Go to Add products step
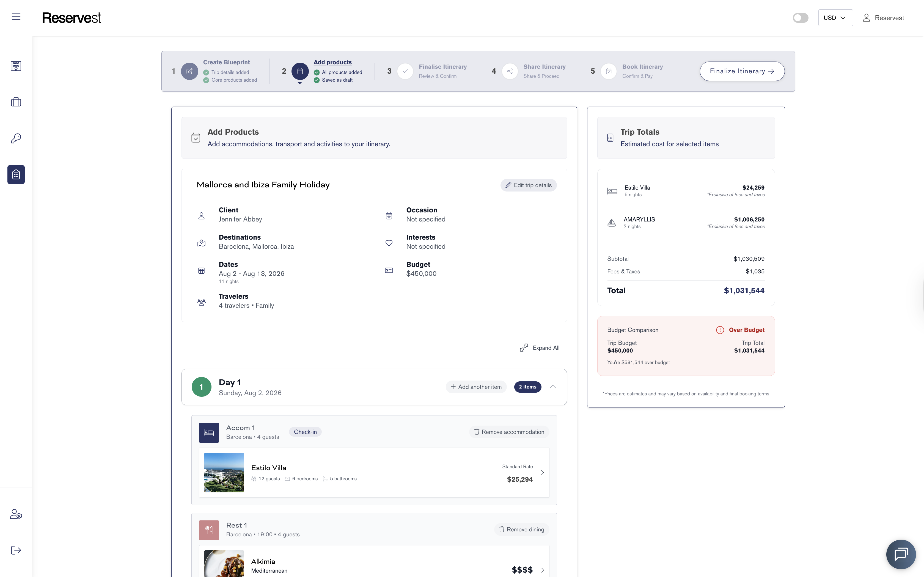924x577 pixels. [332, 62]
